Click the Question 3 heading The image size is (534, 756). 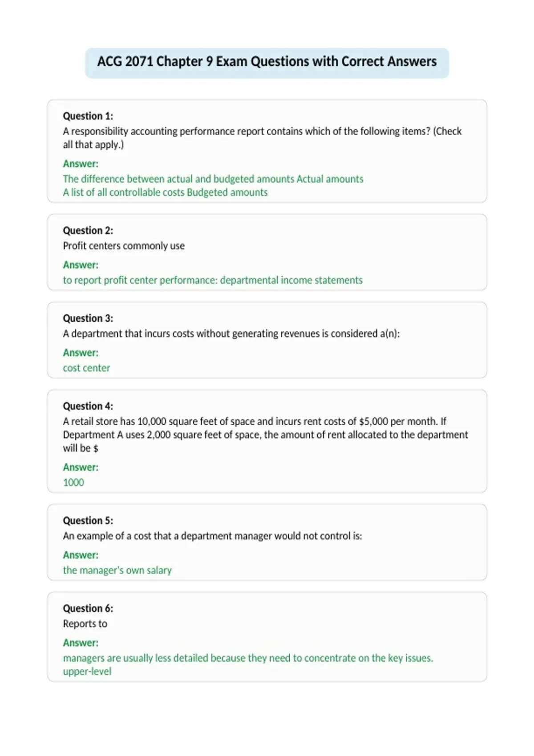pos(88,318)
